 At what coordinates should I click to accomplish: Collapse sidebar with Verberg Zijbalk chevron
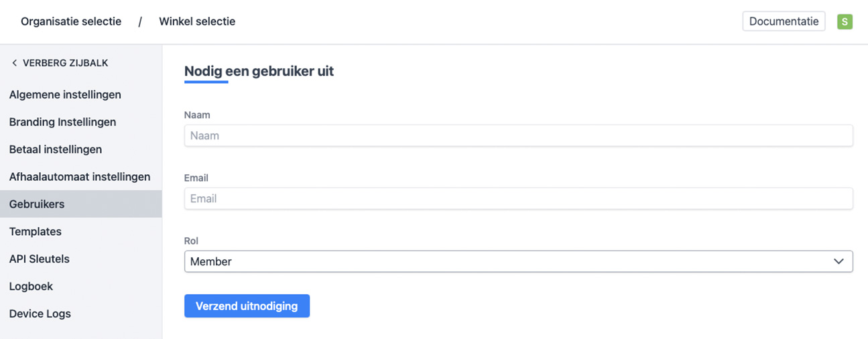(14, 63)
